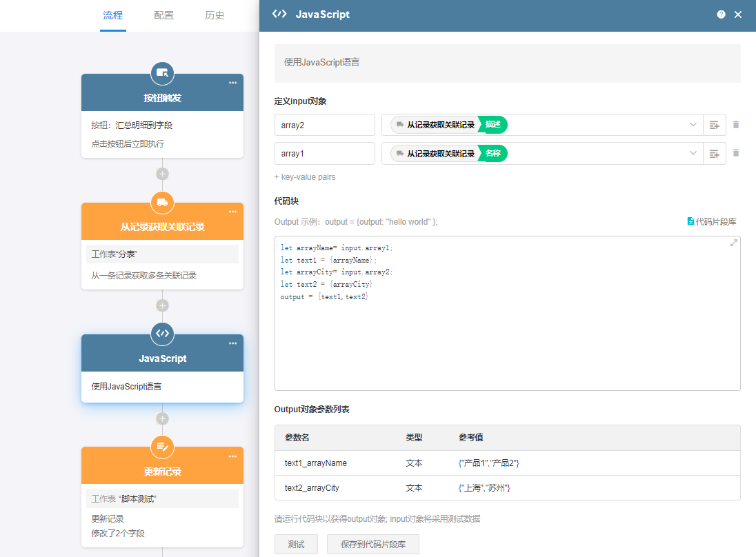This screenshot has height=557, width=756.
Task: Click 保存到代码片段库 button
Action: [372, 544]
